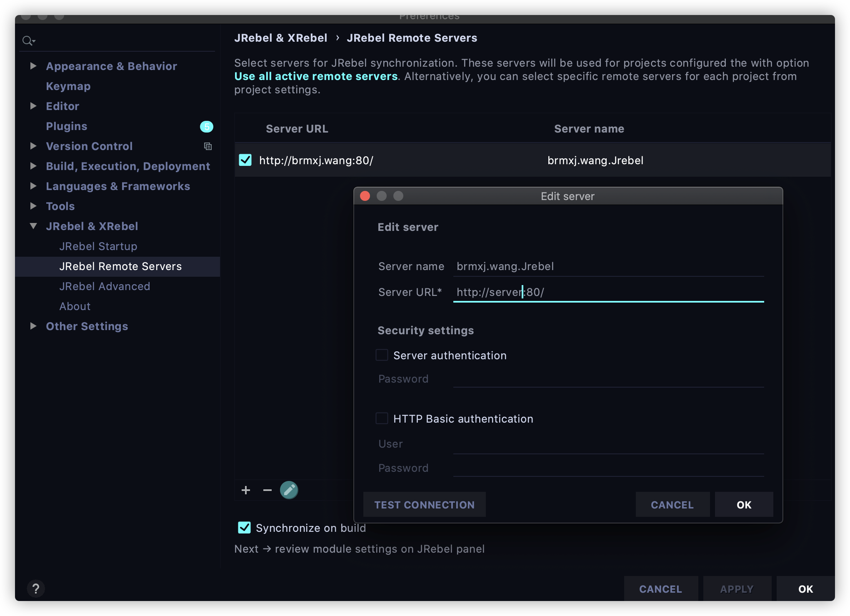Click 'Use all active remote servers' link text
This screenshot has height=616, width=850.
316,76
